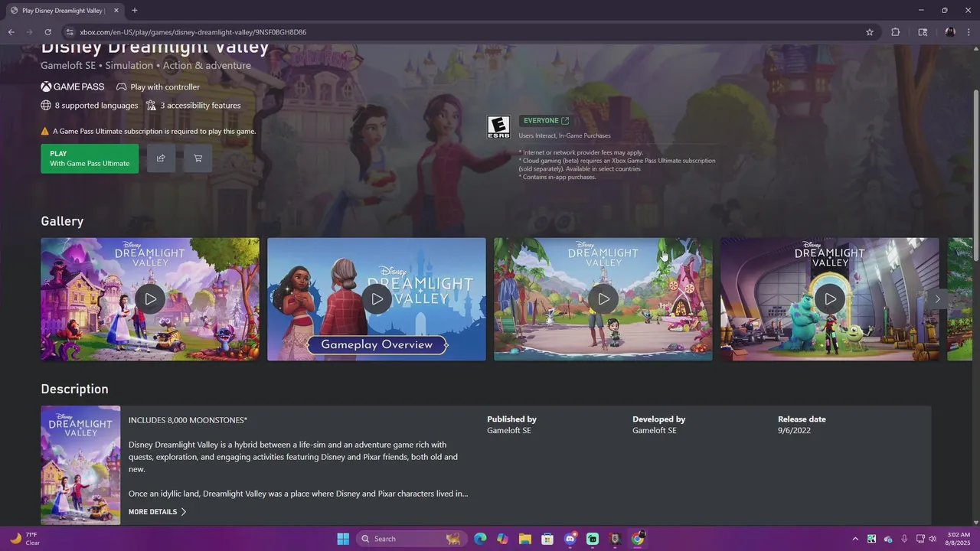This screenshot has height=551, width=980.
Task: Click the Dreamlight Valley box art in Description
Action: click(x=80, y=465)
